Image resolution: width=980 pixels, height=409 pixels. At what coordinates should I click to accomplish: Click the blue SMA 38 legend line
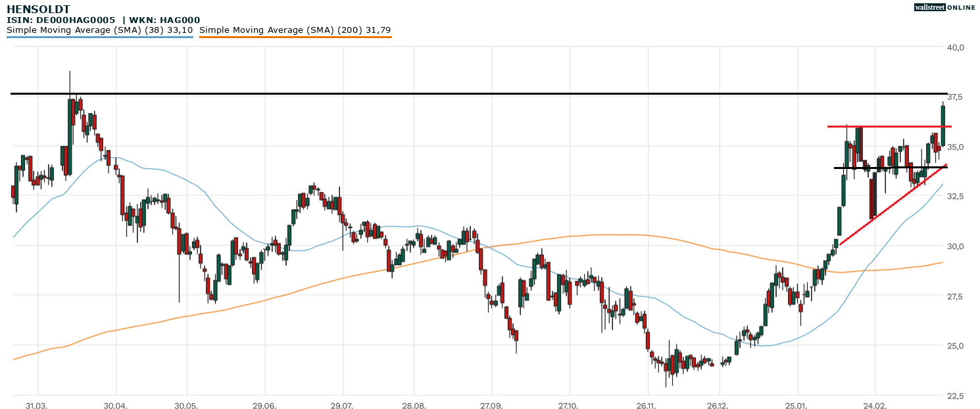[x=99, y=37]
